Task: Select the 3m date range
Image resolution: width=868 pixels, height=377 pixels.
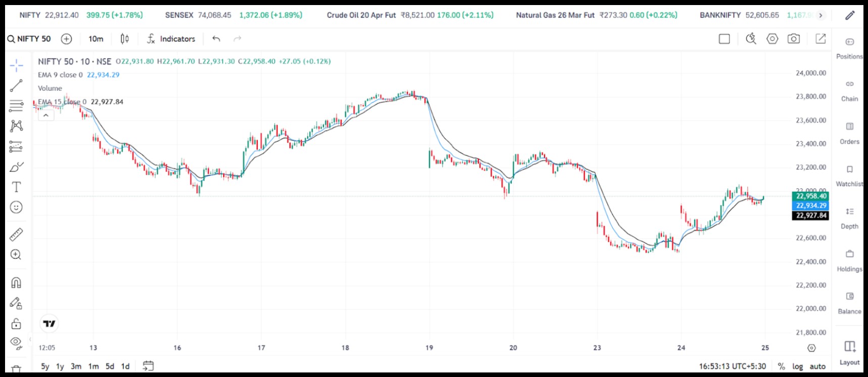Action: 76,366
